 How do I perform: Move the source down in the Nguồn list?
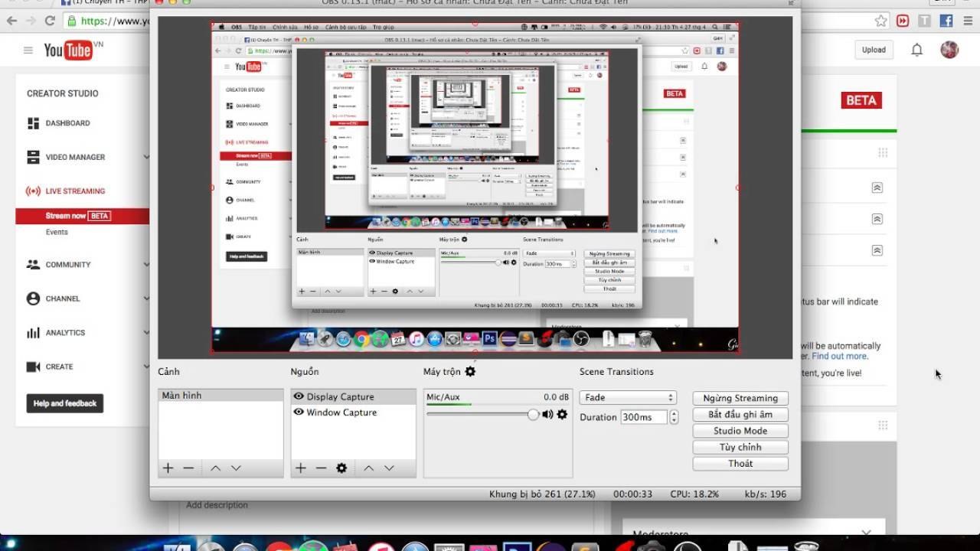tap(389, 468)
